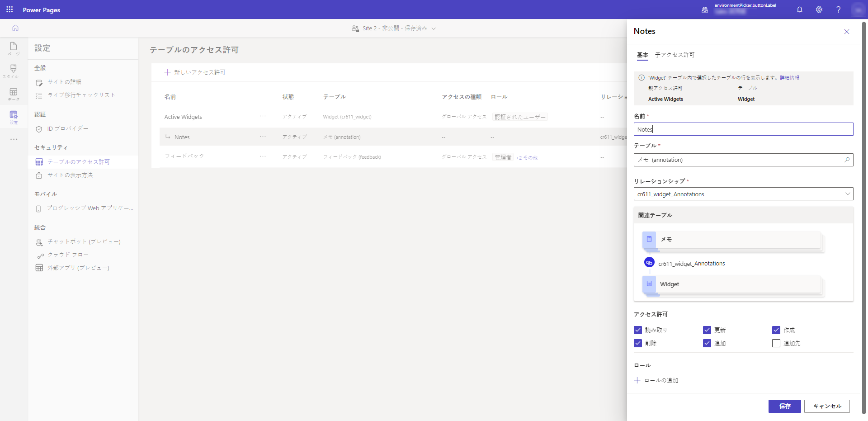
Task: Click 新しいアクセス許可 button
Action: pos(195,72)
